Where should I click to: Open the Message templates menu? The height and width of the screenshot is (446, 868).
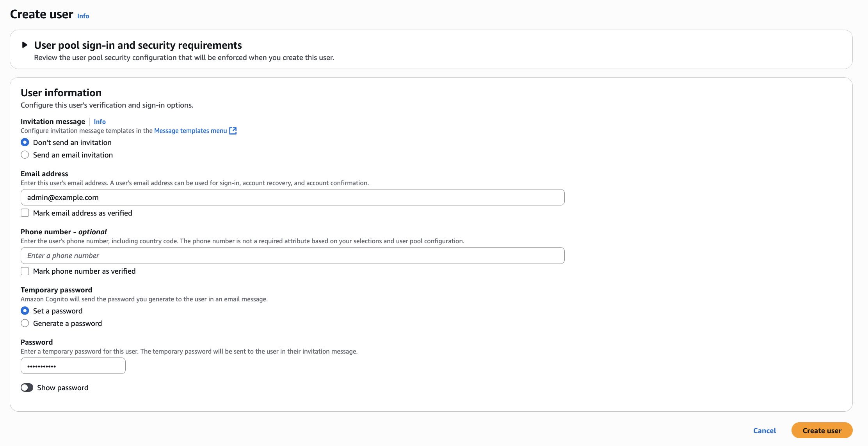point(190,131)
